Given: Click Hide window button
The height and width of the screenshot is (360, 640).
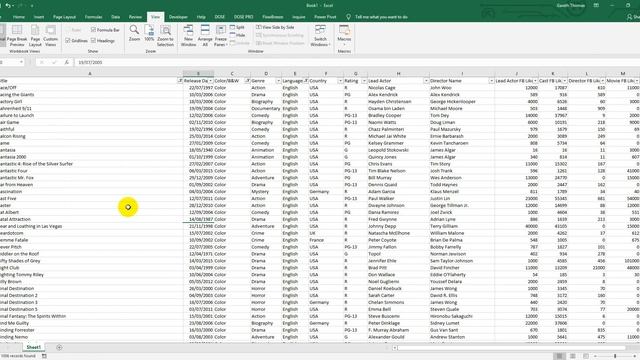Looking at the screenshot, I should (237, 35).
